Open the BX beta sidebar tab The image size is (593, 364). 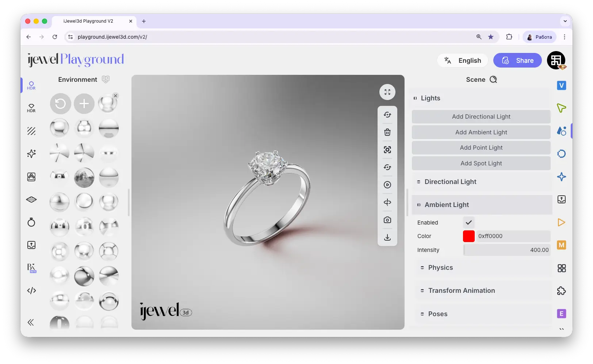coord(31,268)
